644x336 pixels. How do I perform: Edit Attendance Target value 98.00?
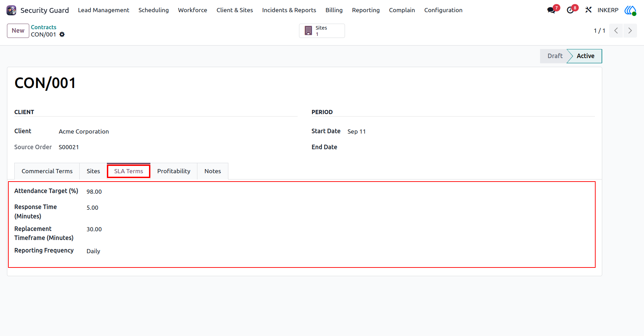tap(94, 192)
